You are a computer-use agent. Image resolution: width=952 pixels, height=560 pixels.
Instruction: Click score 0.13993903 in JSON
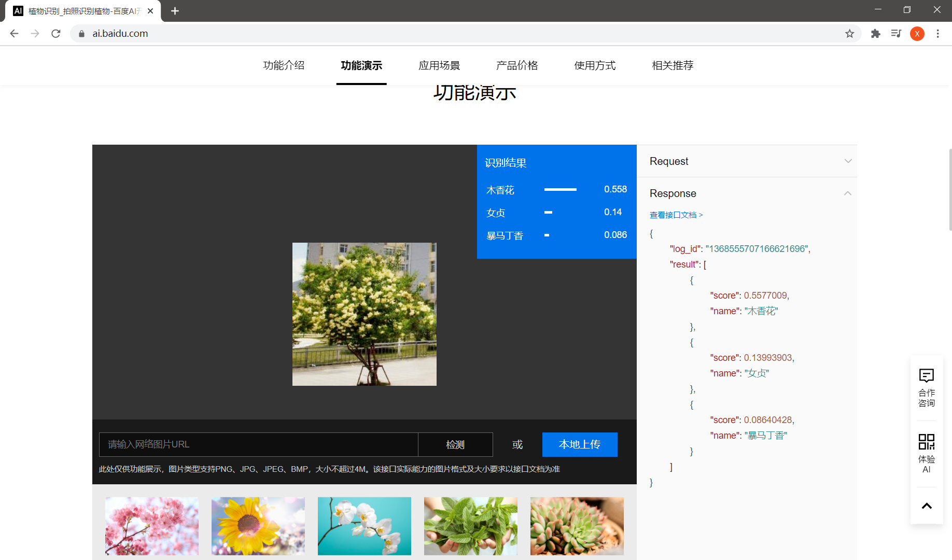pos(768,358)
